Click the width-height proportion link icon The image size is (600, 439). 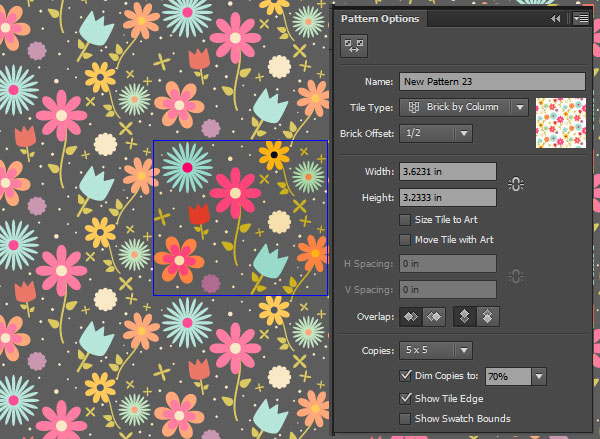(x=516, y=184)
